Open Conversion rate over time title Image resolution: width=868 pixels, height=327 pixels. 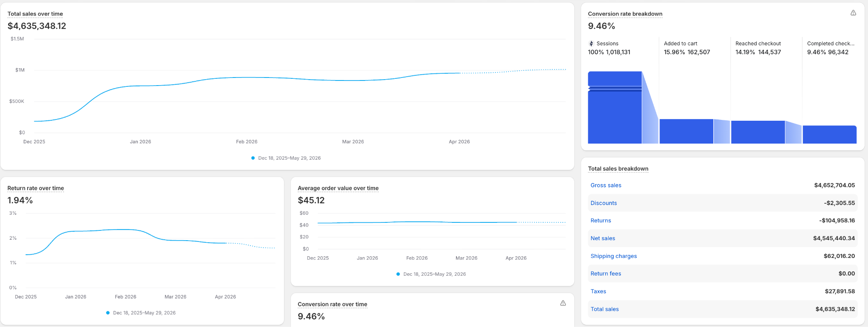(x=332, y=304)
